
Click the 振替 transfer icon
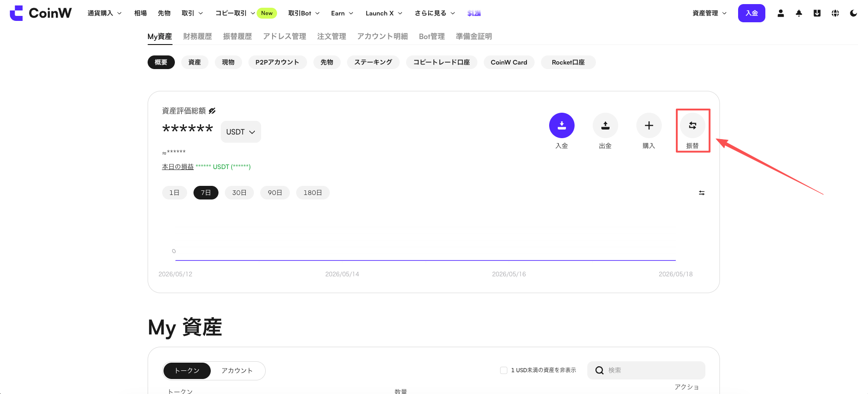coord(693,125)
